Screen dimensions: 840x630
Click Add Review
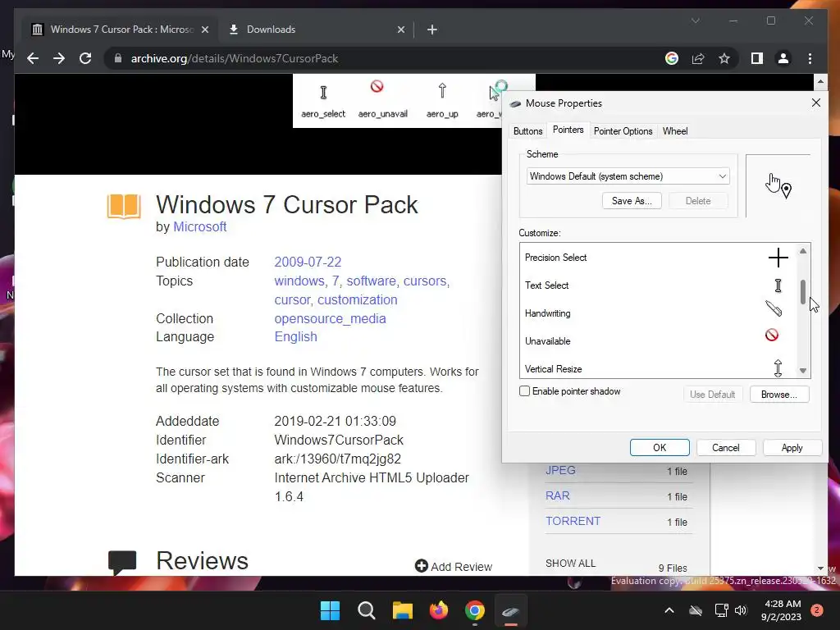(x=454, y=566)
